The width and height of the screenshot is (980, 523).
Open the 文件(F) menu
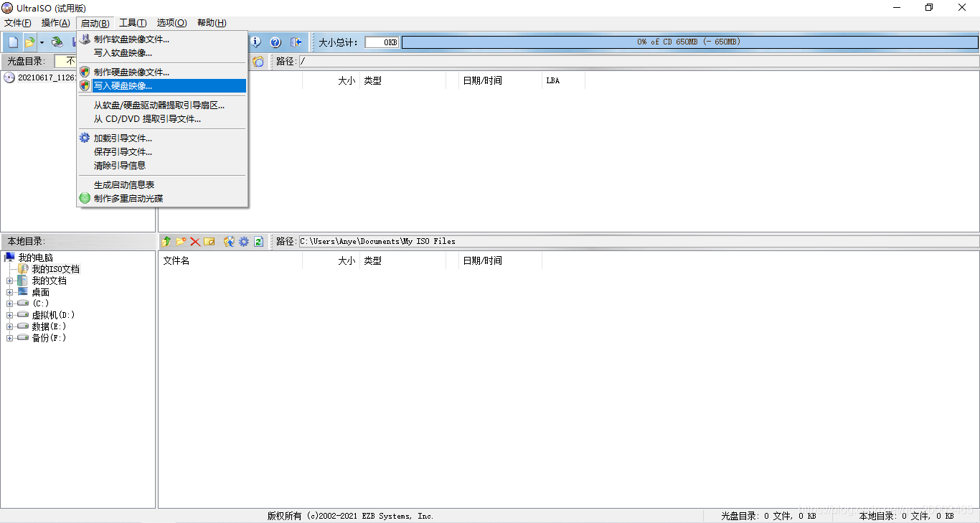18,23
